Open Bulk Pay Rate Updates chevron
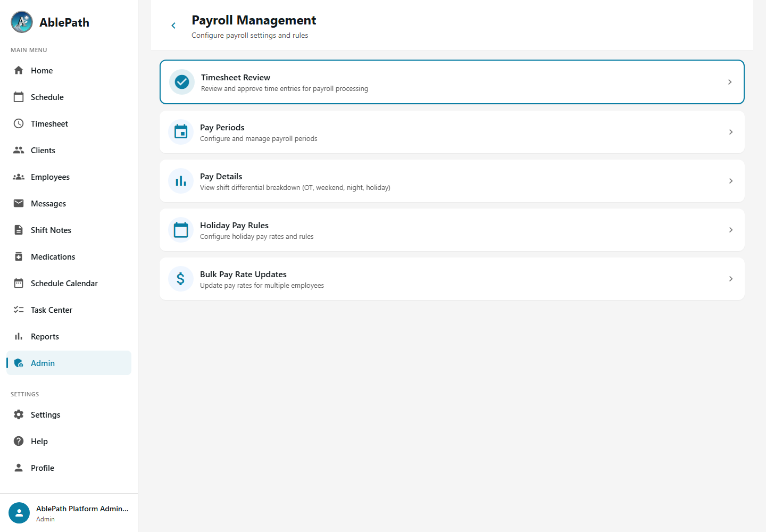This screenshot has height=532, width=766. 731,279
